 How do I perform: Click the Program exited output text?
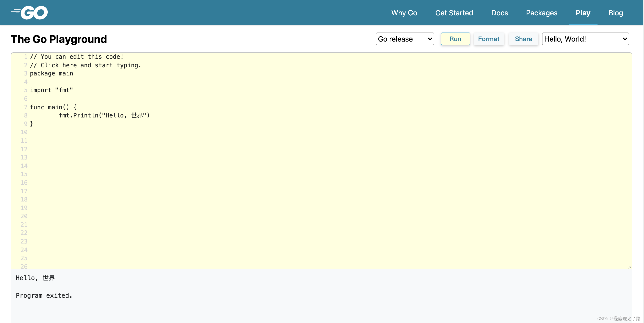tap(44, 295)
